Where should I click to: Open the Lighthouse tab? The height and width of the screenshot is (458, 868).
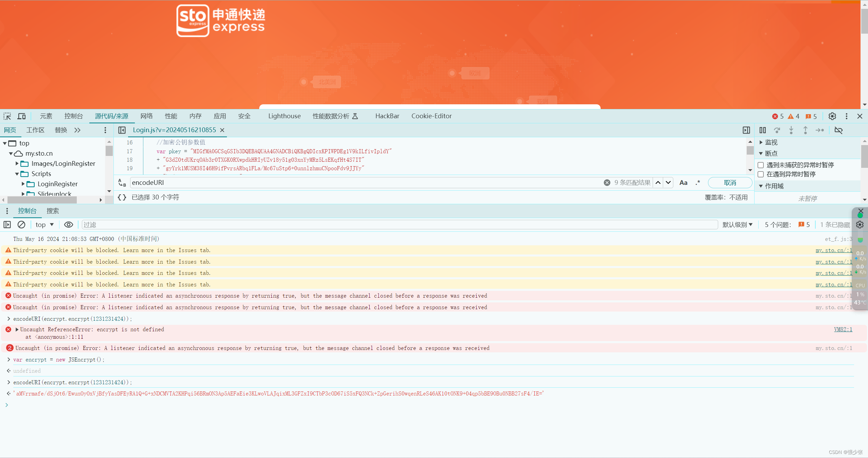coord(284,116)
